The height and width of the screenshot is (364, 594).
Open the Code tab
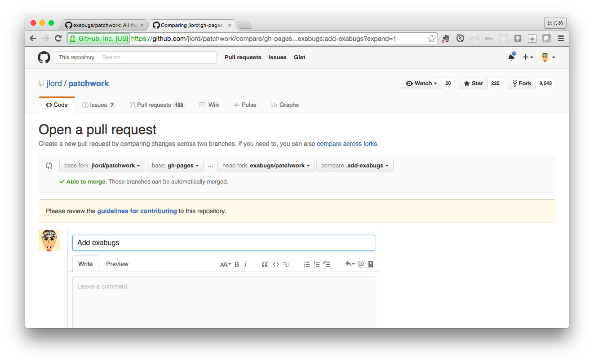[57, 105]
